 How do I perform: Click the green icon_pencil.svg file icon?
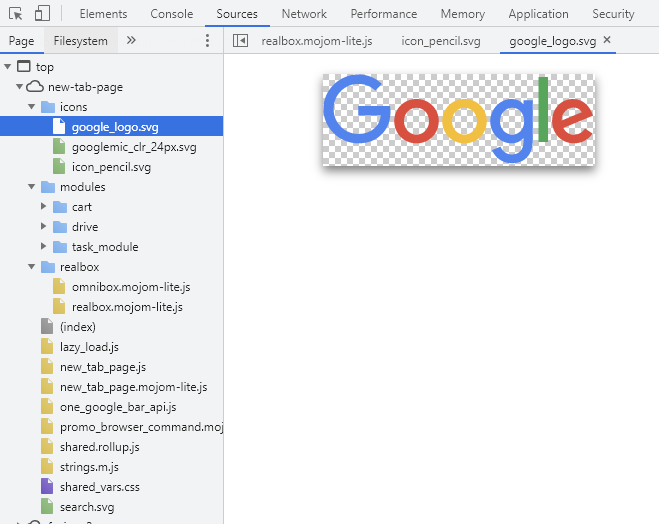59,166
